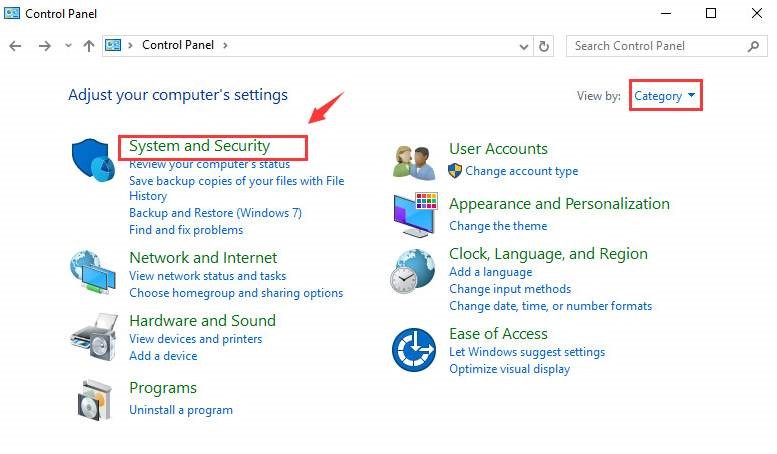Expand the Control Panel breadcrumb chevron
The width and height of the screenshot is (777, 454).
[x=226, y=45]
